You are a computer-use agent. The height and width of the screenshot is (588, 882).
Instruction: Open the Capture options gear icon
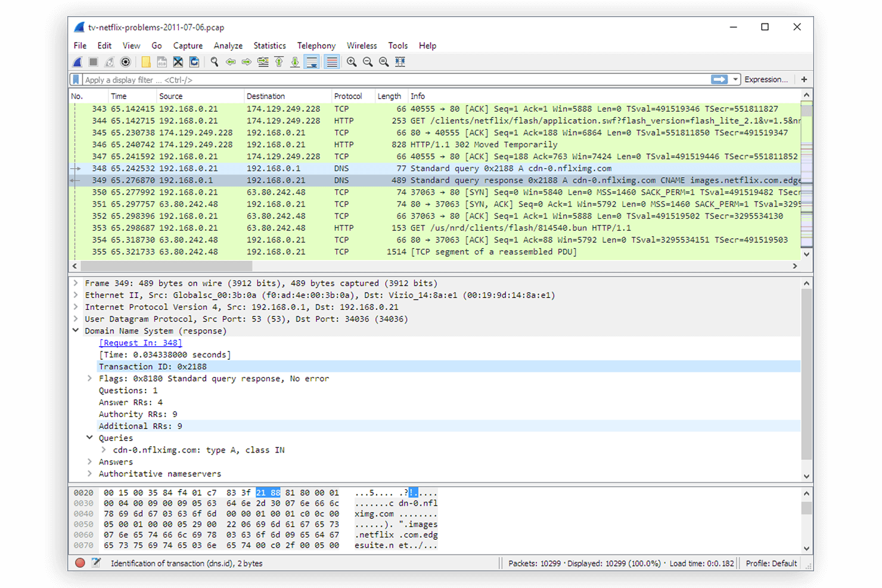click(126, 62)
